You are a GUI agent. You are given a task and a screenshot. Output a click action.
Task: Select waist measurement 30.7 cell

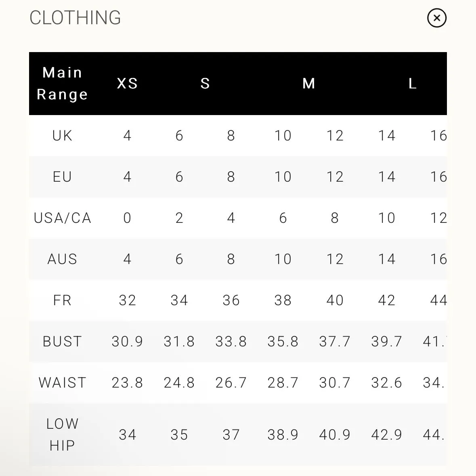click(x=335, y=382)
